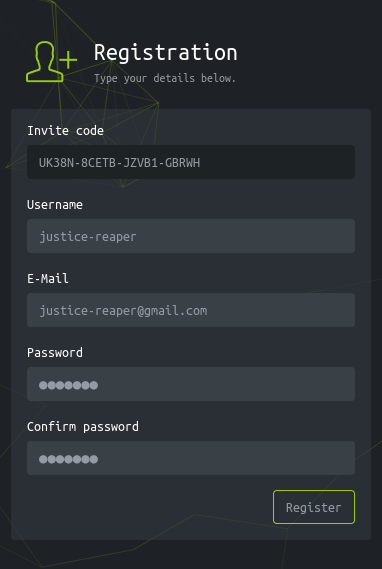Focus the Invite code input box
This screenshot has height=569, width=382.
coord(191,162)
